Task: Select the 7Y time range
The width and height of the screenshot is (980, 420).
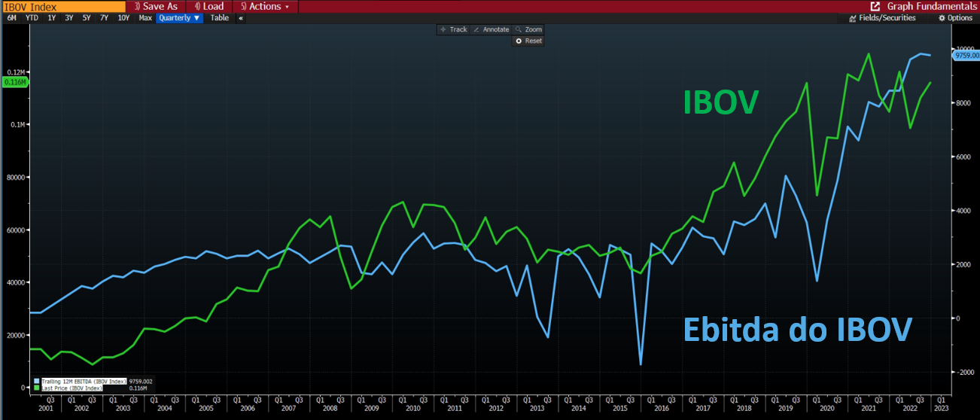Action: [x=104, y=18]
